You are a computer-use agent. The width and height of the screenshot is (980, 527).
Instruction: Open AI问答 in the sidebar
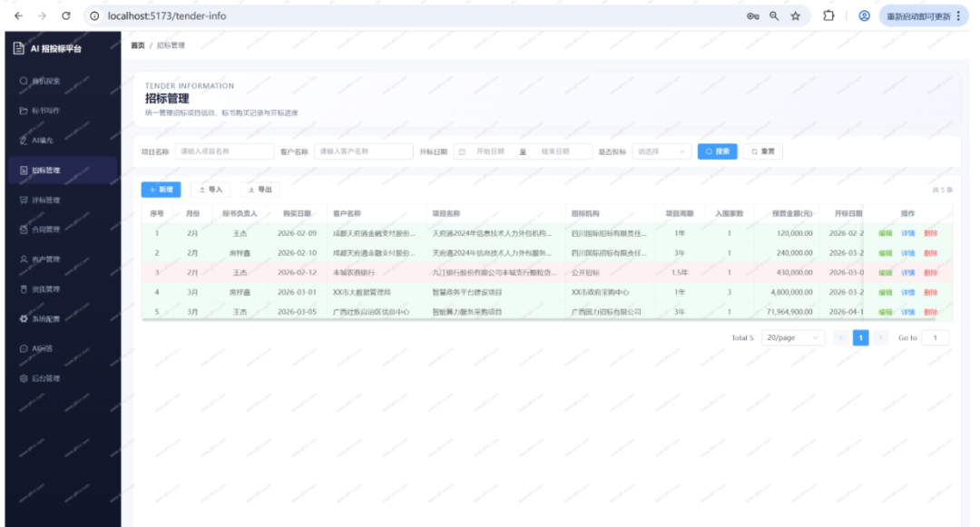tap(62, 348)
